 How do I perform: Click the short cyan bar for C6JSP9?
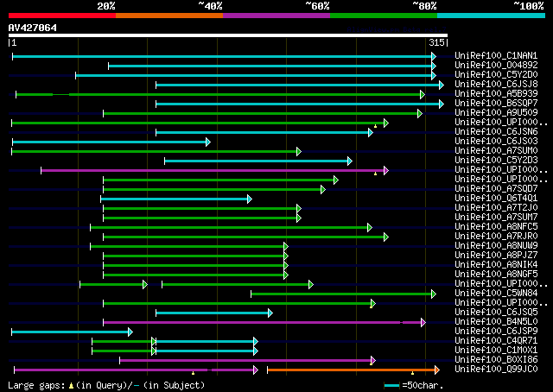click(73, 332)
